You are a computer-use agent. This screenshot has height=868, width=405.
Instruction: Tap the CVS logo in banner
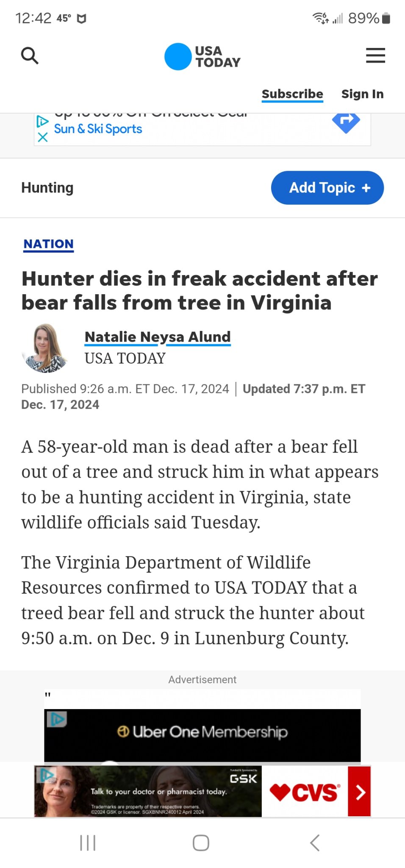point(305,792)
